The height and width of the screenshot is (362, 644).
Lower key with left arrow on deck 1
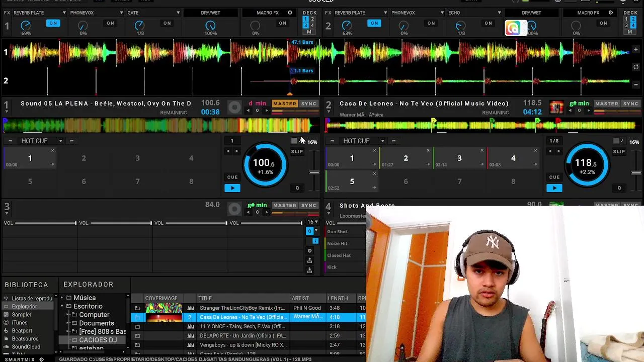click(x=248, y=111)
